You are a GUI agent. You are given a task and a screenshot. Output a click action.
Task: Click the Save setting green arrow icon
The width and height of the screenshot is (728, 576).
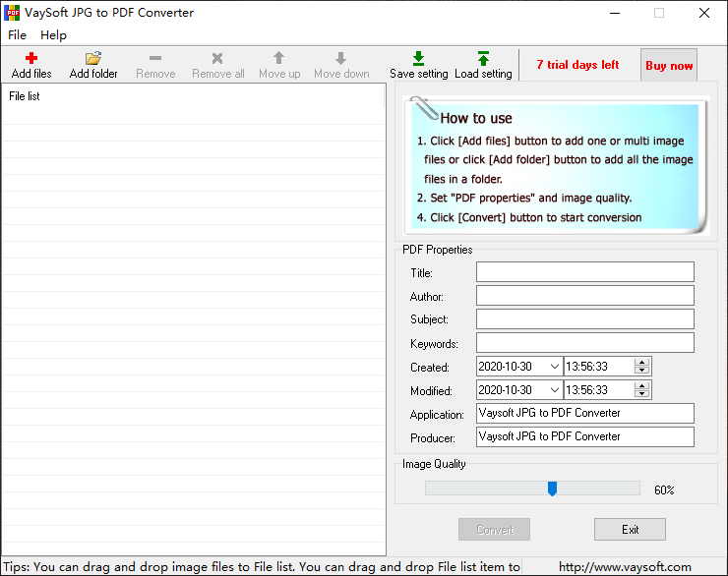click(x=418, y=58)
